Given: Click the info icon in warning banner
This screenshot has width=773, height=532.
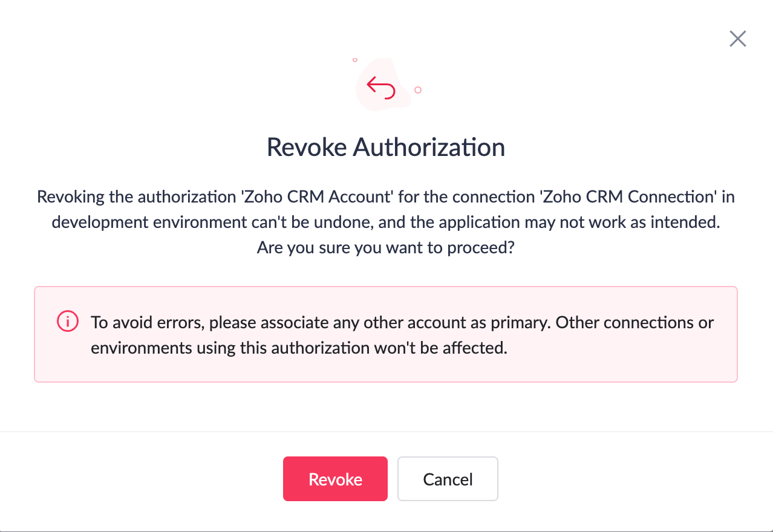Looking at the screenshot, I should (67, 322).
